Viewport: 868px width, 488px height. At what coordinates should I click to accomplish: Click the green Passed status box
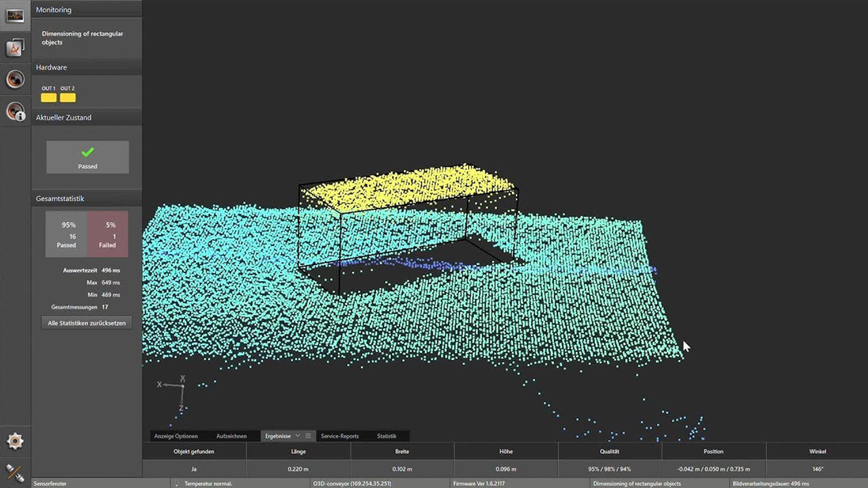(x=87, y=157)
